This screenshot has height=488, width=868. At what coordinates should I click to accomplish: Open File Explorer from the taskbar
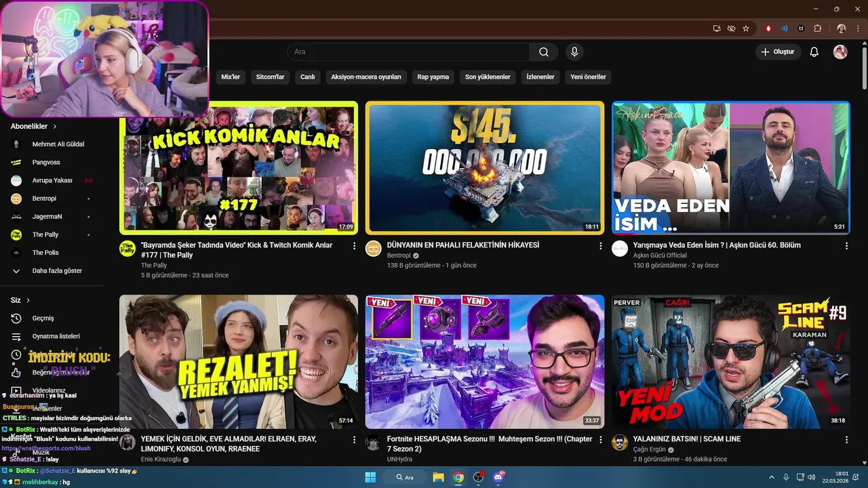(x=438, y=477)
